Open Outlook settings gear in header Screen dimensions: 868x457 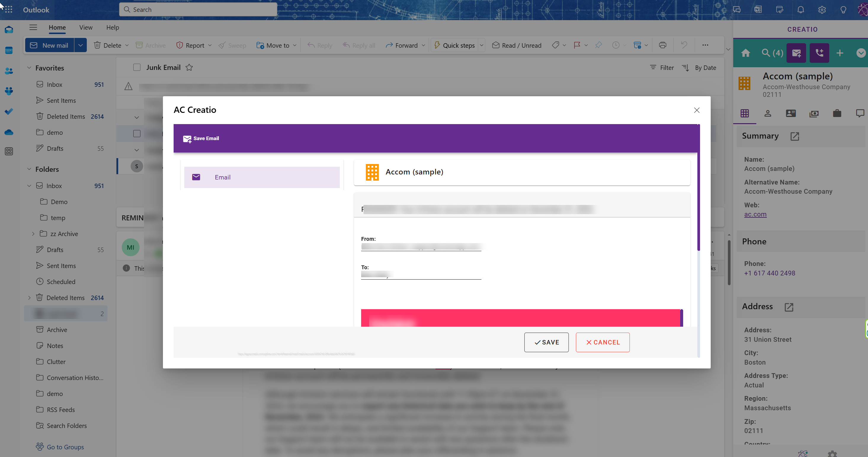(x=822, y=9)
